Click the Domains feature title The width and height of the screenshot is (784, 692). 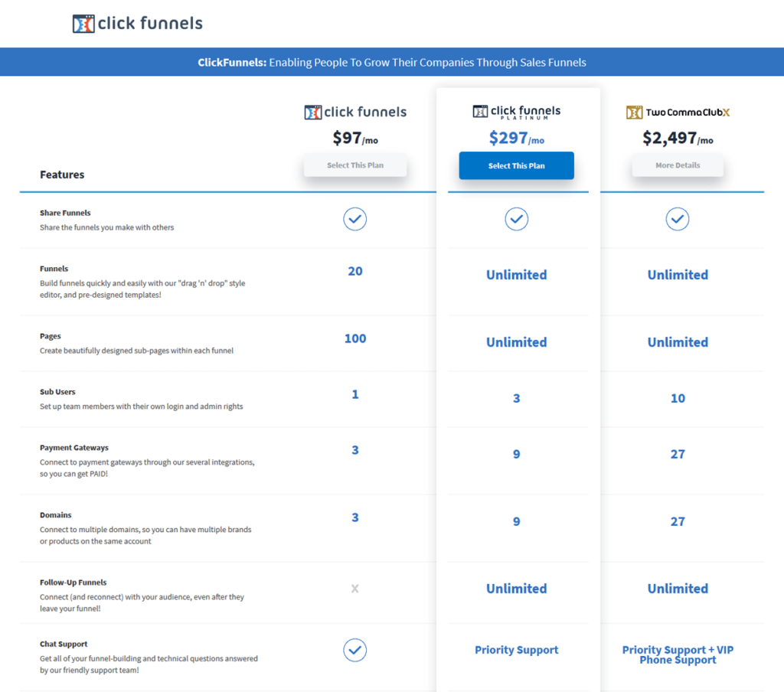tap(55, 515)
